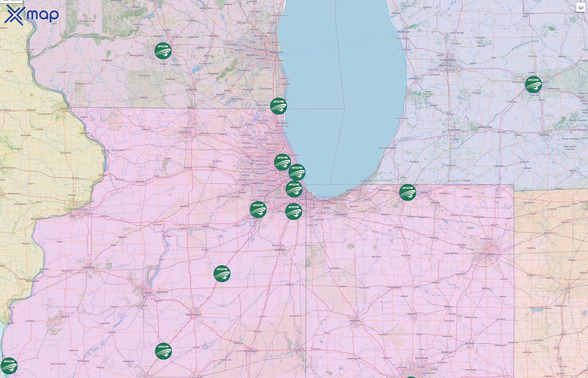Open the AFSCME marker beside Whiting and Hammond
The width and height of the screenshot is (588, 378).
294,189
